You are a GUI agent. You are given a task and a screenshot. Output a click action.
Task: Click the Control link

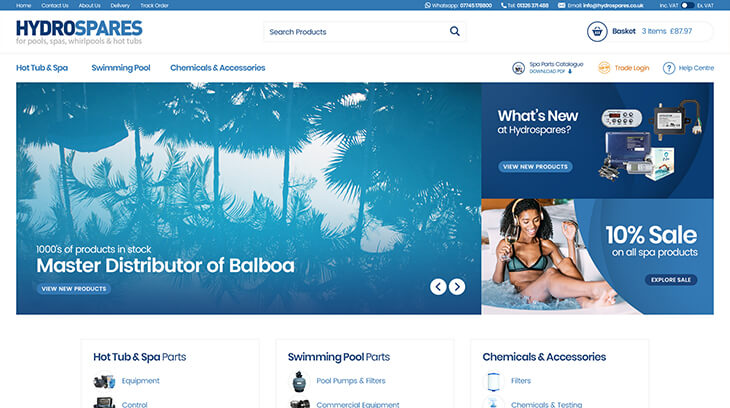[135, 404]
